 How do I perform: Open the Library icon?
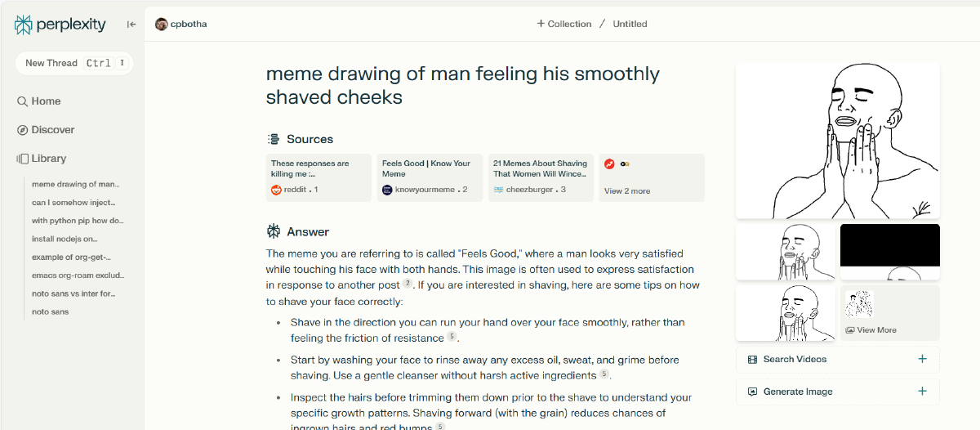coord(23,159)
